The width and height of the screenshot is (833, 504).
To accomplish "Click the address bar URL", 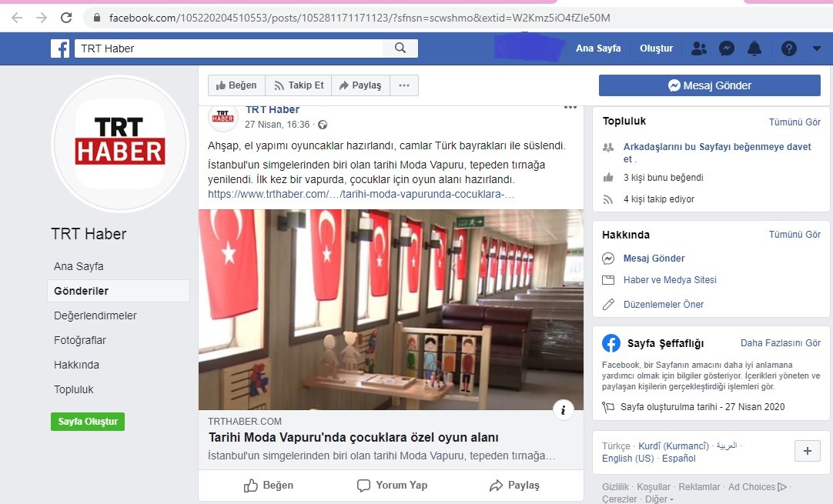I will coord(359,18).
